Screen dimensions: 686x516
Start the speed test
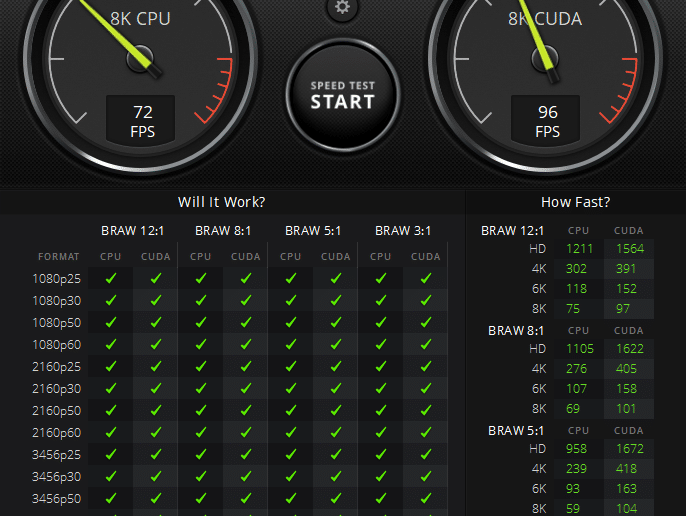tap(343, 95)
